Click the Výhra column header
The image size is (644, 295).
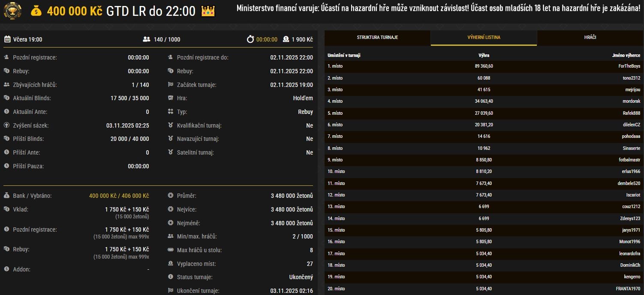pyautogui.click(x=484, y=55)
